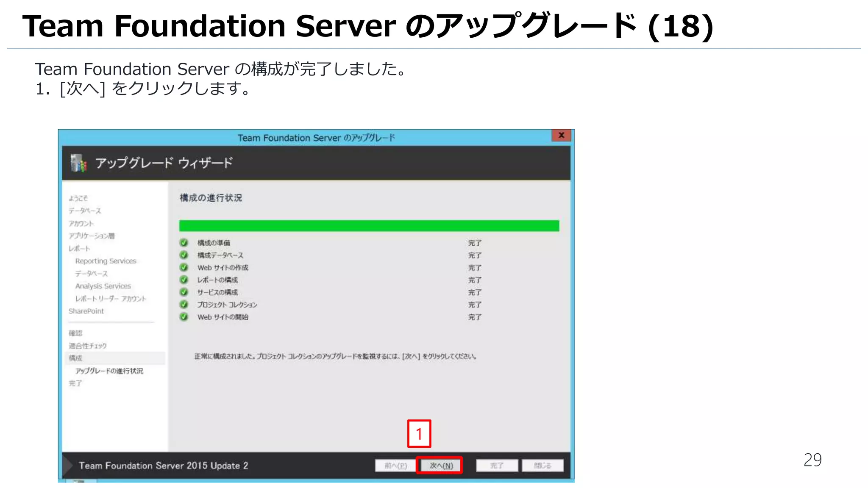Viewport: 868px width, 488px height.
Task: Click green check icon beside サービスの構成
Action: [x=184, y=292]
